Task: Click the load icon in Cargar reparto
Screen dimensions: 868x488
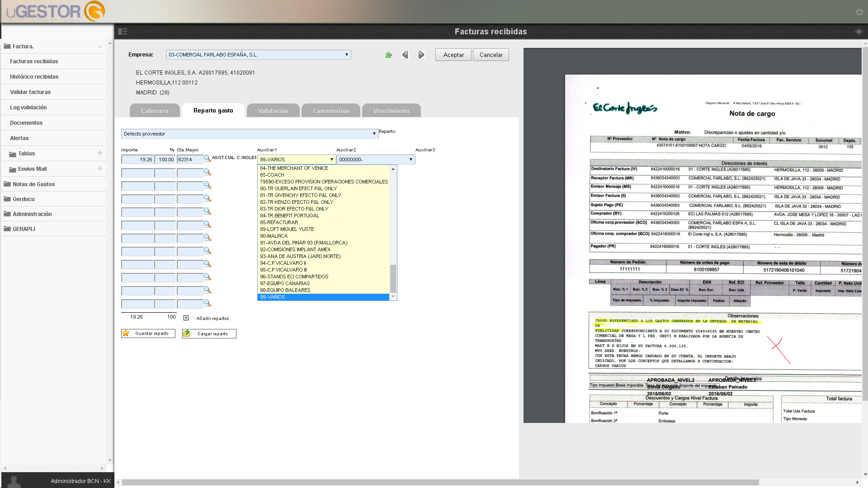Action: pyautogui.click(x=187, y=333)
